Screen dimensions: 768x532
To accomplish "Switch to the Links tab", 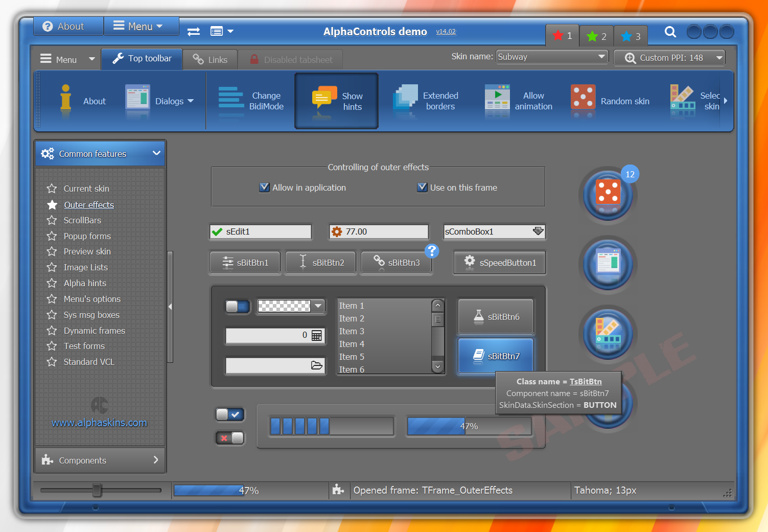I will click(x=210, y=60).
